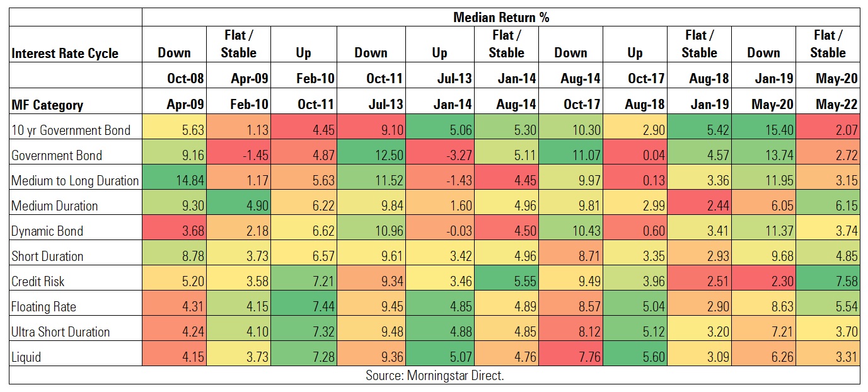868x392 pixels.
Task: Click the "Median Return %" header
Action: [501, 17]
